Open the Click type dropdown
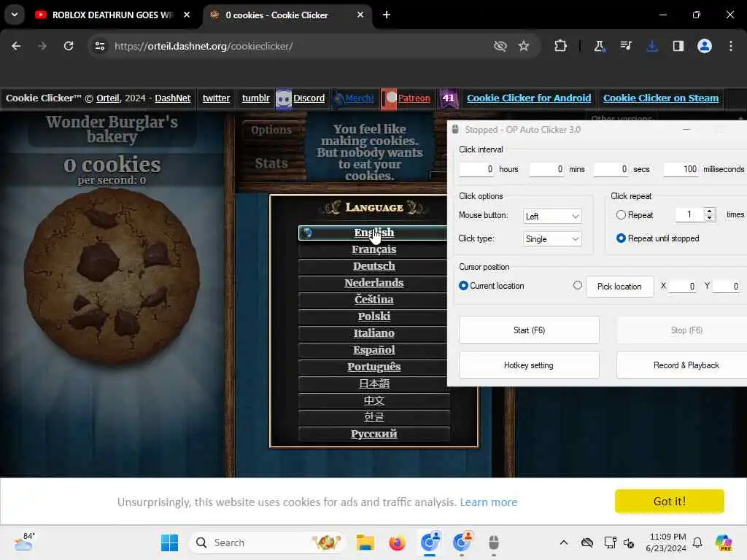The image size is (747, 560). (x=552, y=239)
